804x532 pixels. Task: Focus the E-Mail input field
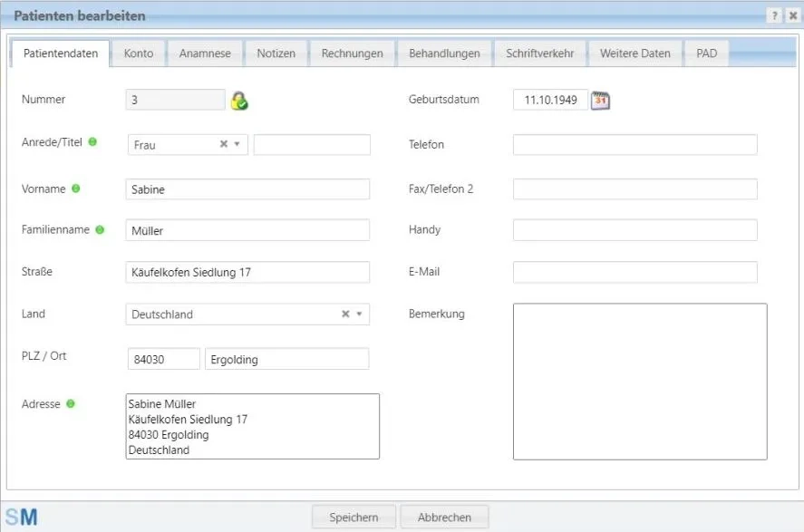[x=634, y=272]
